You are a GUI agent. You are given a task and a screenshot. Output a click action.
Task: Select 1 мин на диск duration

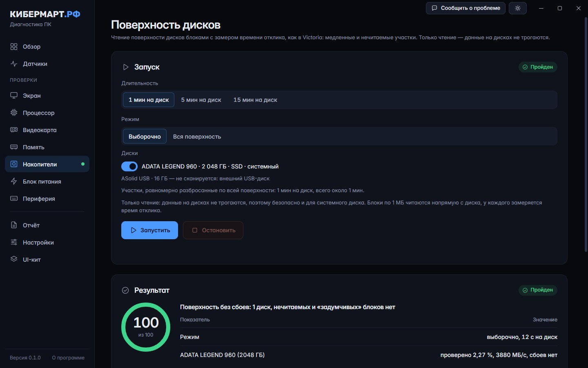pos(149,100)
